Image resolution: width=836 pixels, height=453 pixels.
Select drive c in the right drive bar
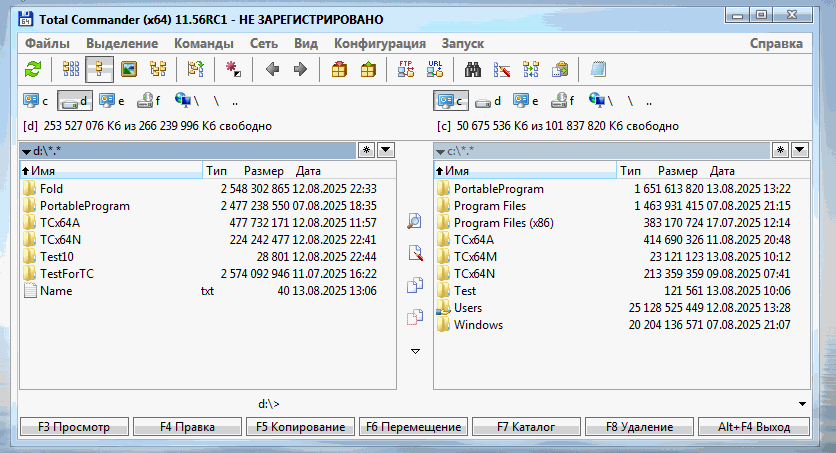(x=451, y=101)
